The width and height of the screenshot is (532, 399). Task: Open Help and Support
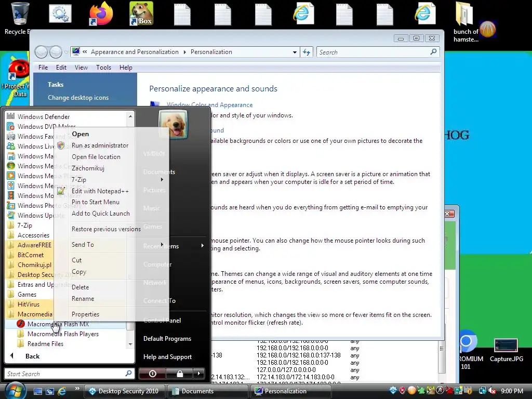(x=168, y=356)
